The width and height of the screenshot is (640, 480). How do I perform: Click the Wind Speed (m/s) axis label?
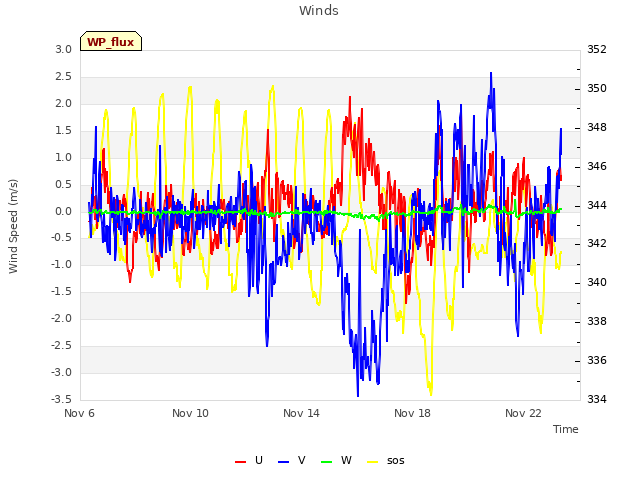[13, 226]
